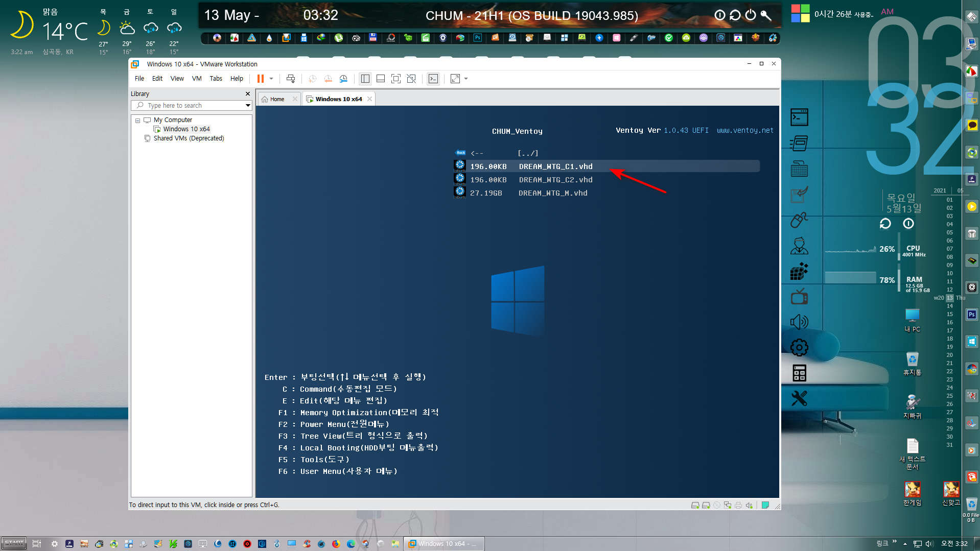Select DREAM_WTG_C1.vhd boot entry
This screenshot has width=980, height=551.
tap(606, 166)
